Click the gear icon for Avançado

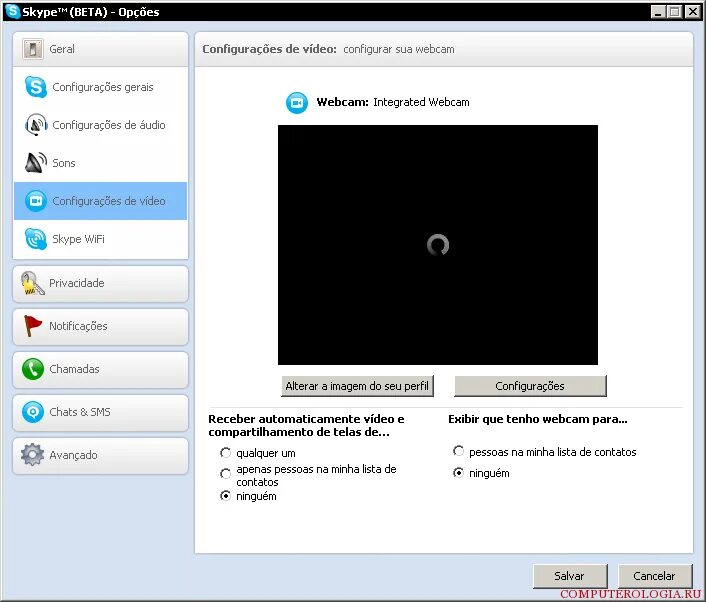(32, 455)
